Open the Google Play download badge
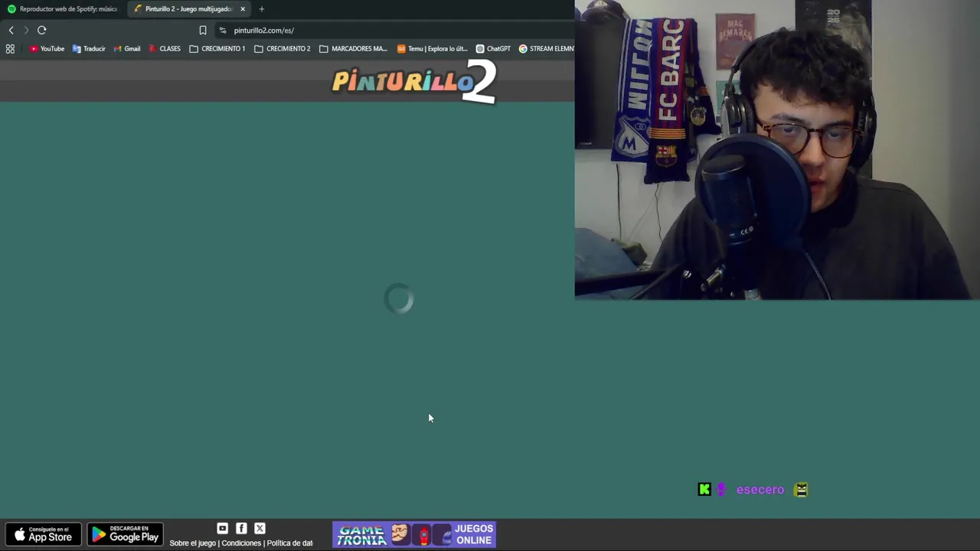Viewport: 980px width, 551px height. pyautogui.click(x=125, y=534)
